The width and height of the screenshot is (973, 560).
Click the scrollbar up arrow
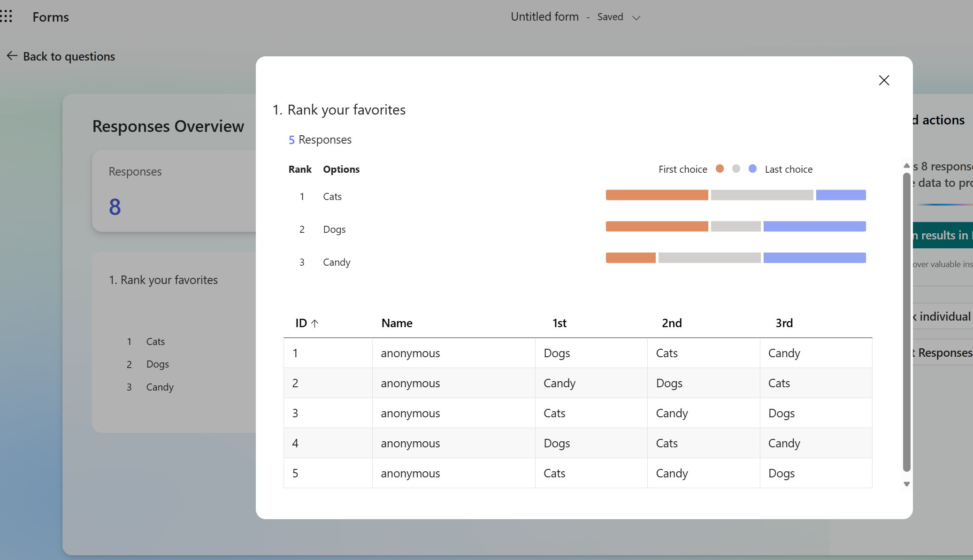point(907,166)
